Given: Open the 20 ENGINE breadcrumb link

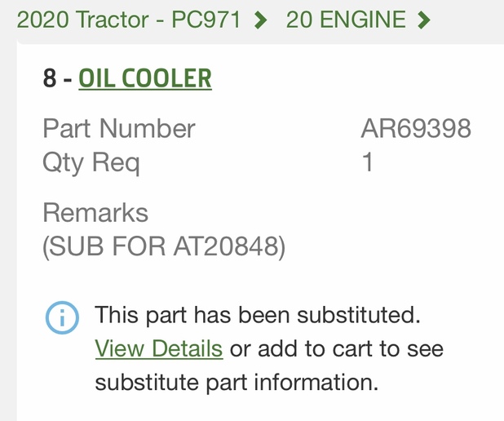Looking at the screenshot, I should click(346, 20).
